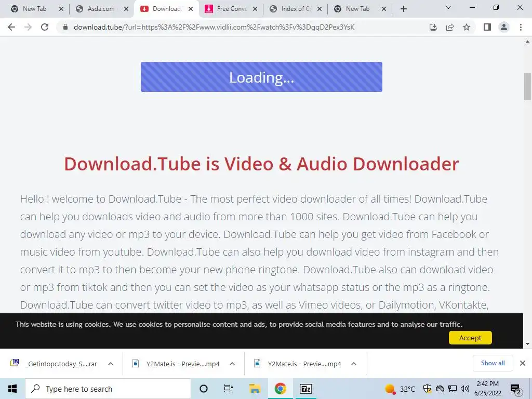532x399 pixels.
Task: Close the last New Tab tab
Action: pos(384,9)
